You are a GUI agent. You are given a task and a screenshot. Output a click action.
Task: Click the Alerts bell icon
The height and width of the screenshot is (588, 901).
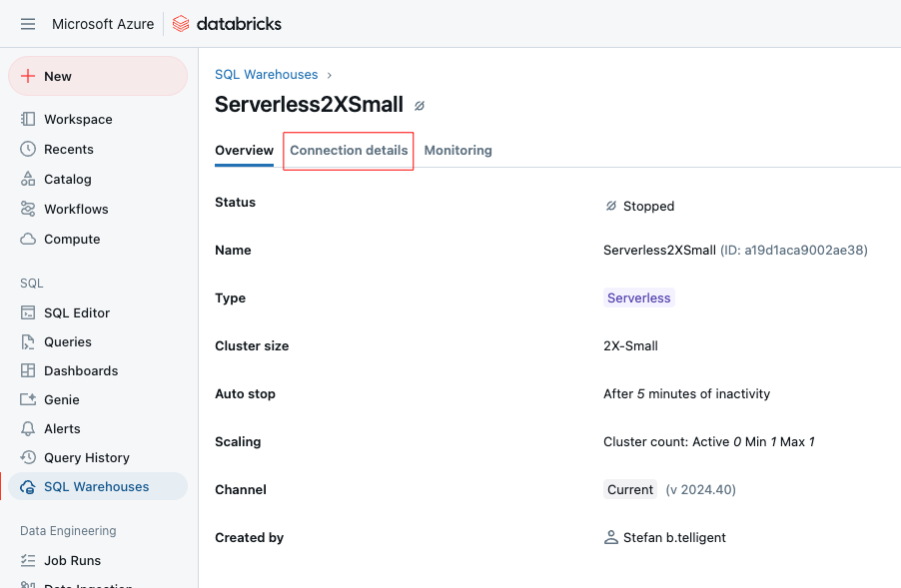coord(28,428)
